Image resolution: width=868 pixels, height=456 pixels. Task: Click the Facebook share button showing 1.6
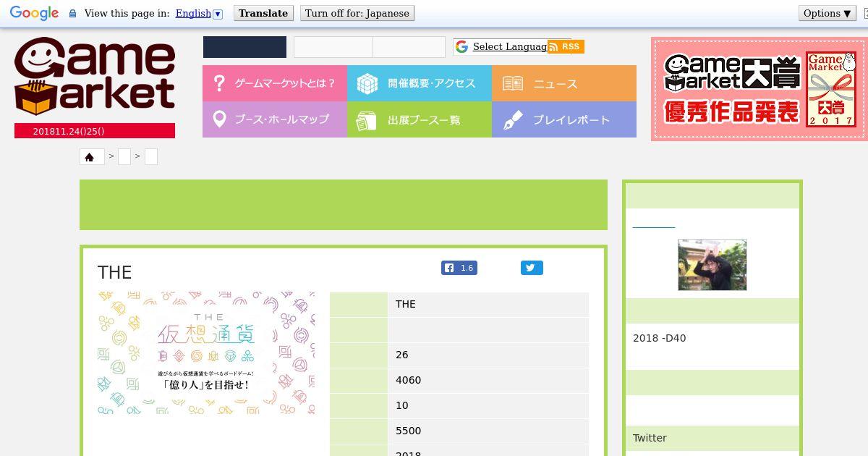click(460, 268)
